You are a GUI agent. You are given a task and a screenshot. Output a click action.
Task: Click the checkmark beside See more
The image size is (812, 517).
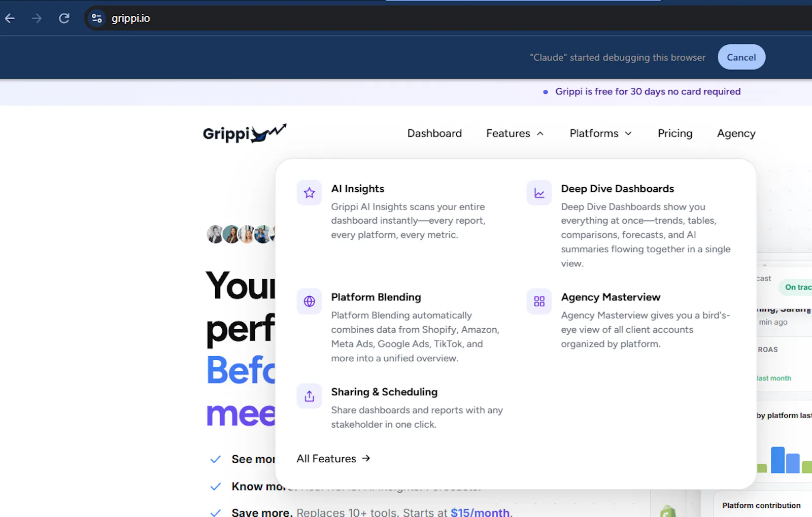tap(215, 459)
